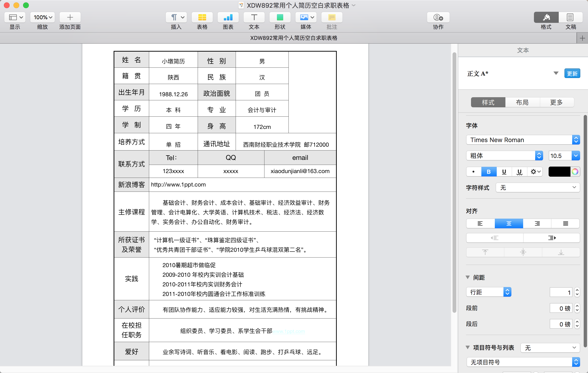588x373 pixels.
Task: Insert a Chart (图表) from toolbar
Action: (228, 17)
